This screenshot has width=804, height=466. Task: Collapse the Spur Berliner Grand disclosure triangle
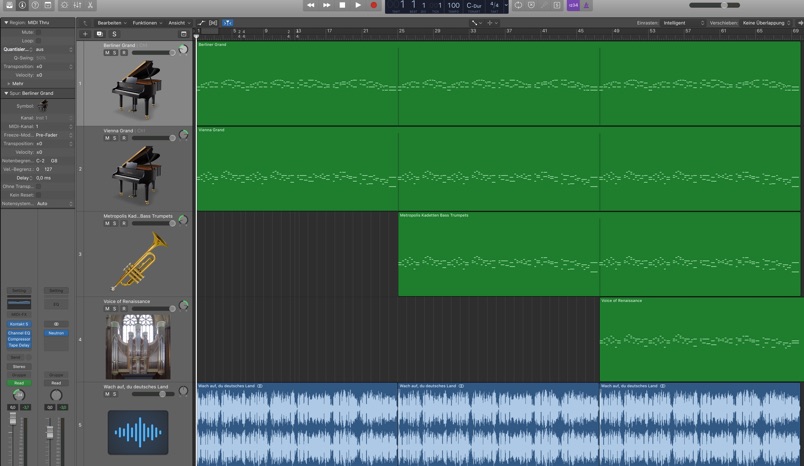[x=6, y=93]
